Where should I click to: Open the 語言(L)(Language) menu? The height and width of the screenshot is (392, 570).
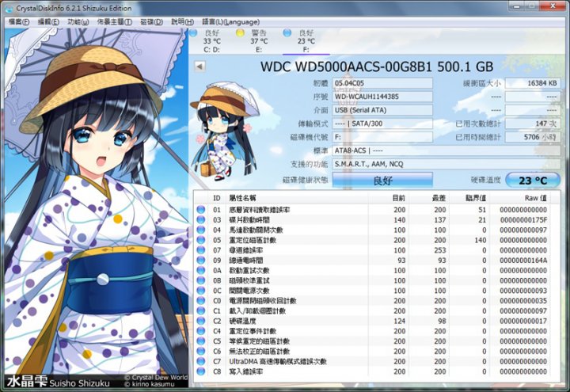point(230,22)
